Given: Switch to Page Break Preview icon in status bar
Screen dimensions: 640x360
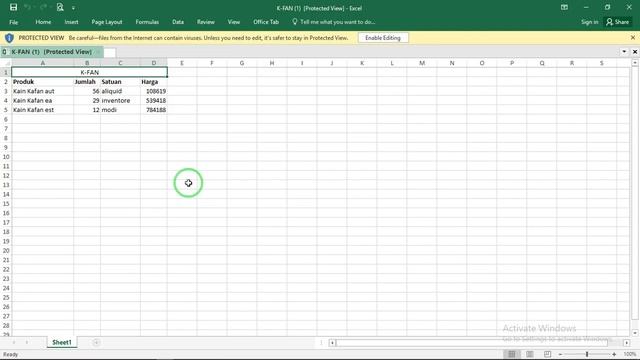Looking at the screenshot, I should tap(547, 354).
